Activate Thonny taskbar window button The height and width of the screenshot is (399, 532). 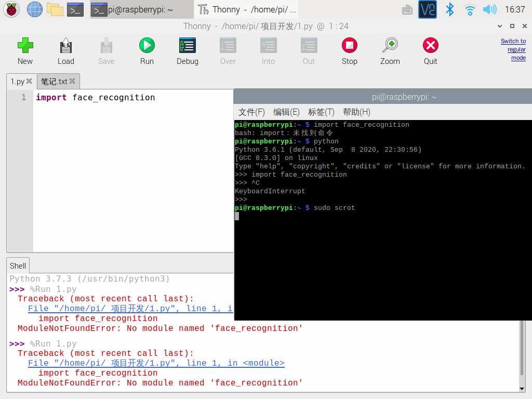(248, 9)
